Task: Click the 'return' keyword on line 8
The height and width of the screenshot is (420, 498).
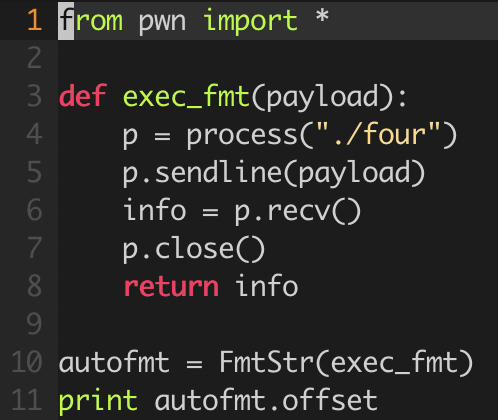Action: pyautogui.click(x=171, y=287)
